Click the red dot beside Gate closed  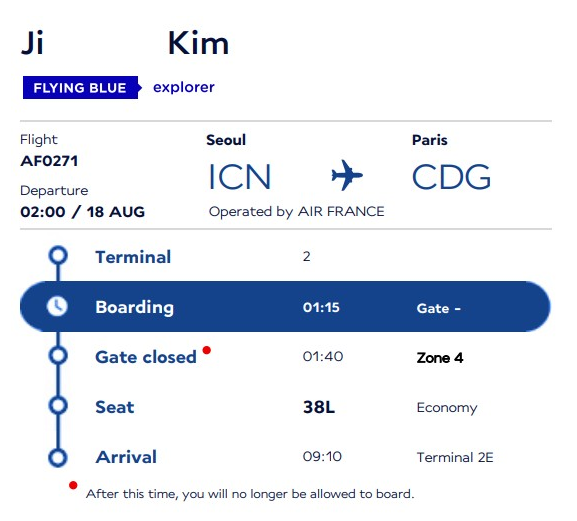pyautogui.click(x=207, y=350)
